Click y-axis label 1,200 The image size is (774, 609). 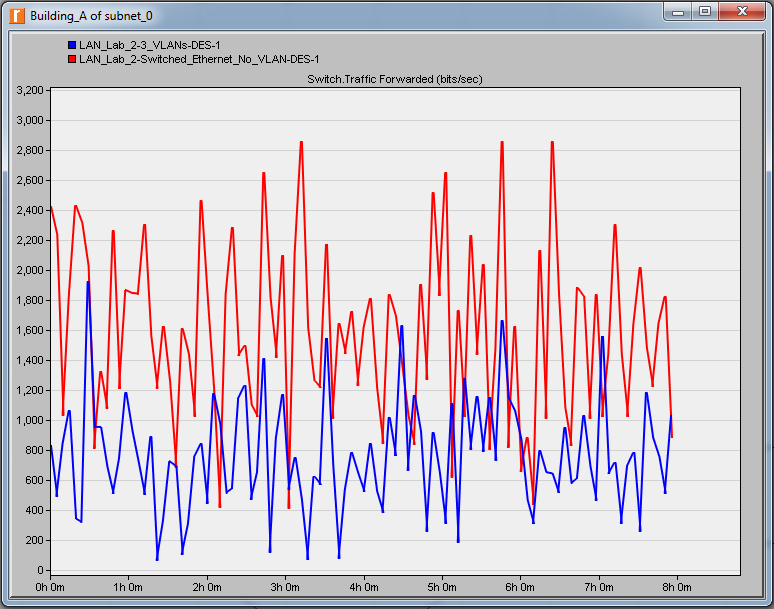pyautogui.click(x=30, y=390)
